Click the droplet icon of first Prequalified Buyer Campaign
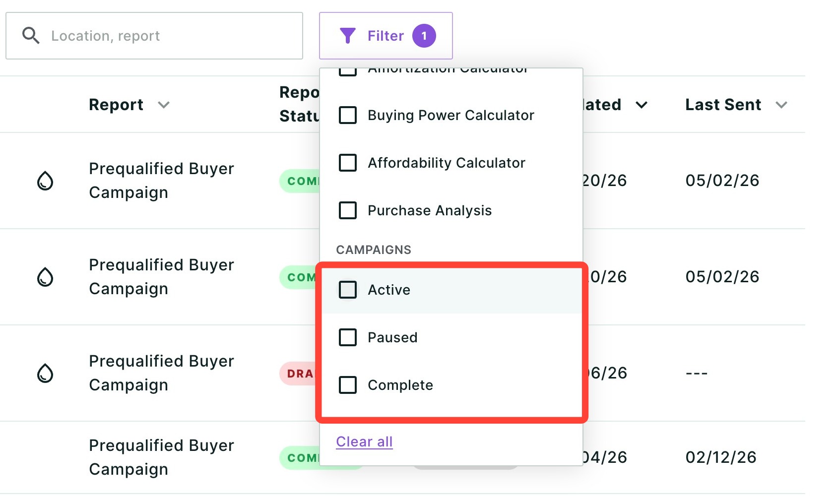Viewport: 837px width, 504px height. point(45,181)
